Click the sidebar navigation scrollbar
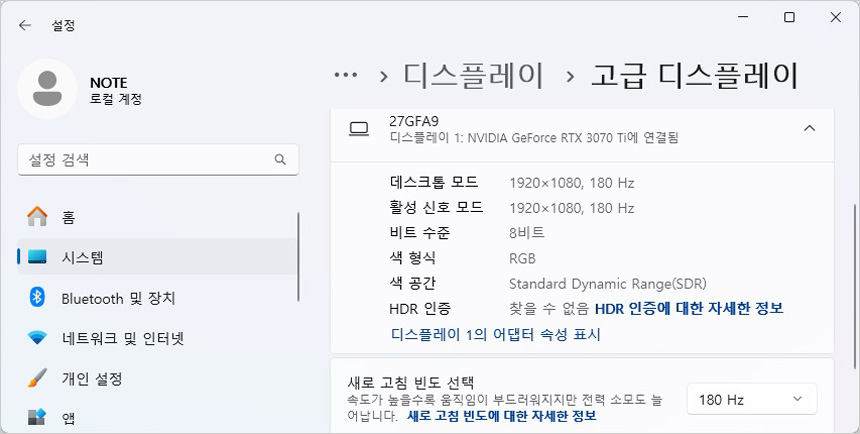 298,255
